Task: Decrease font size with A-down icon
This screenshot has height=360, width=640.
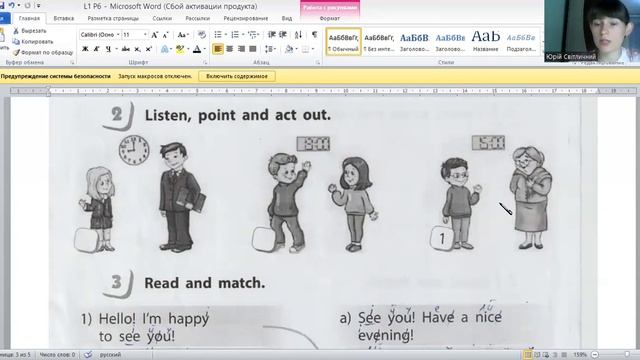Action: [x=165, y=35]
